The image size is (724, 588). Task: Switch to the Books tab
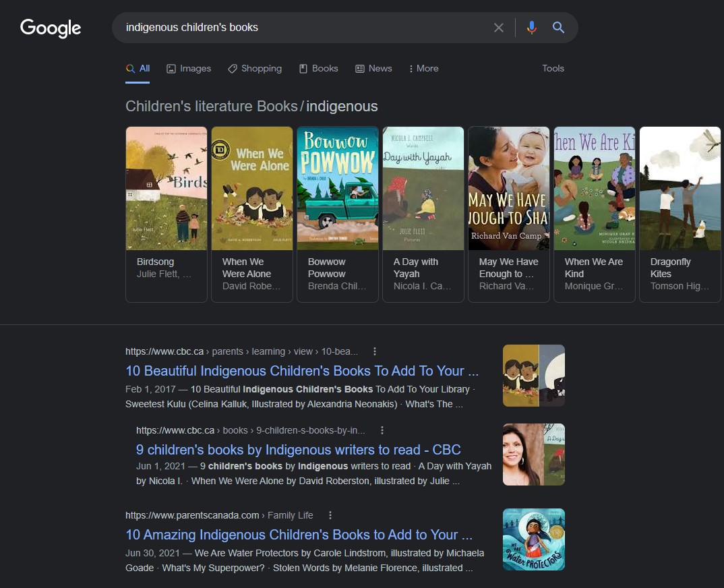tap(319, 68)
